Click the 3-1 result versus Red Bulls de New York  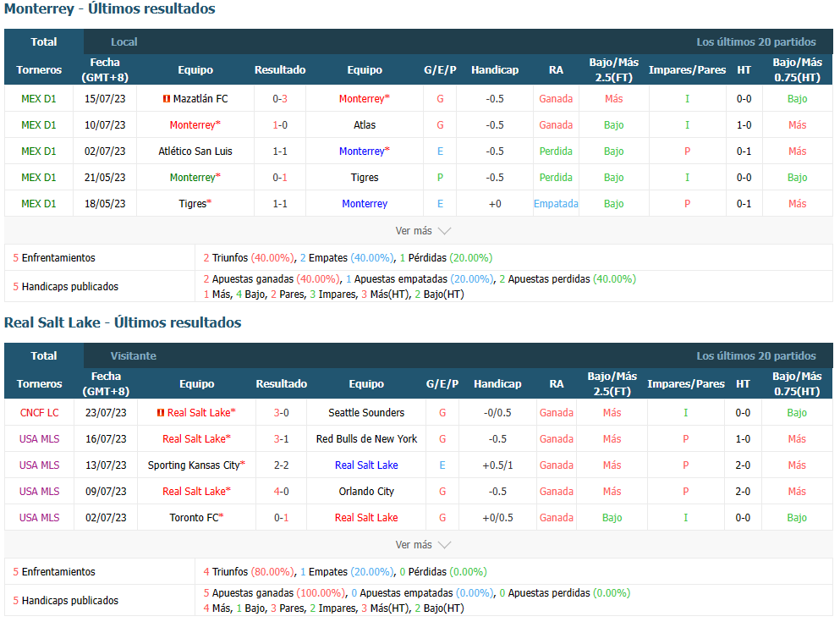click(x=281, y=438)
